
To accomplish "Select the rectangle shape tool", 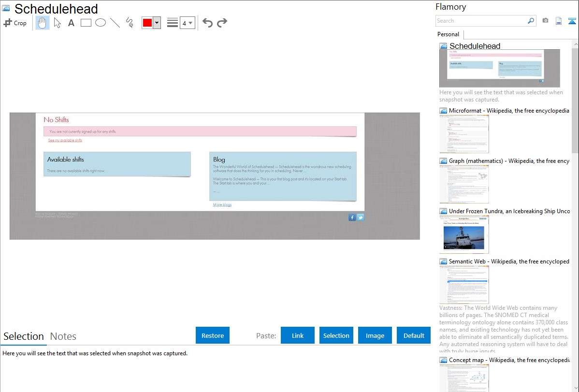I will (86, 23).
